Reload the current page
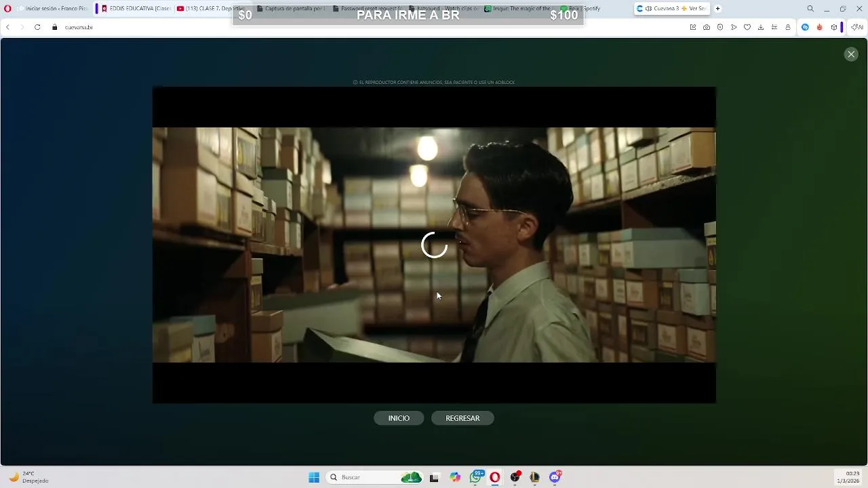 tap(37, 27)
